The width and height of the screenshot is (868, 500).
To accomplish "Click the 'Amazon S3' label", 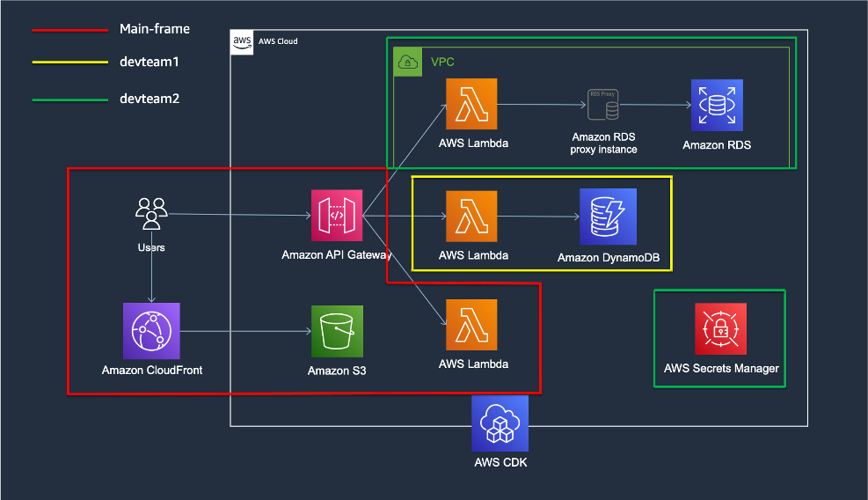I will [337, 371].
